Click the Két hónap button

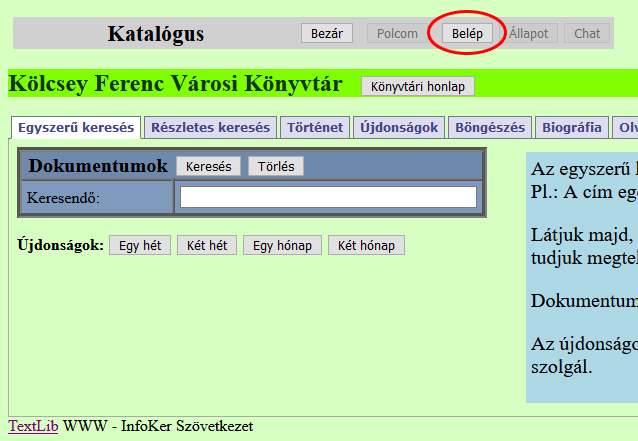366,245
